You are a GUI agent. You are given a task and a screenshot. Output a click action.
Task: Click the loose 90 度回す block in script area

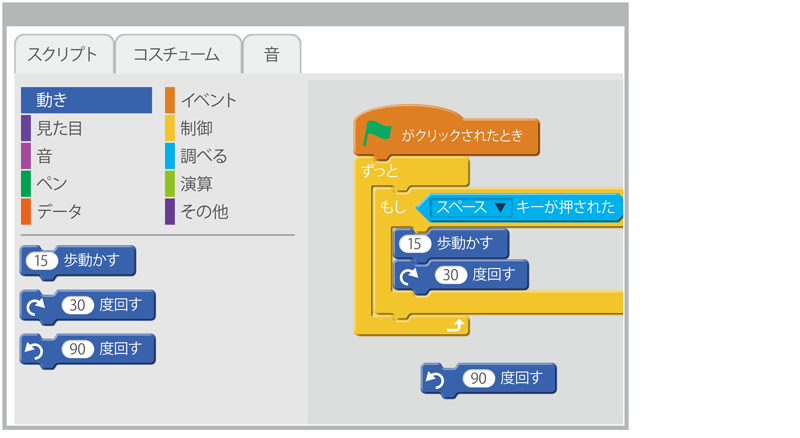489,380
